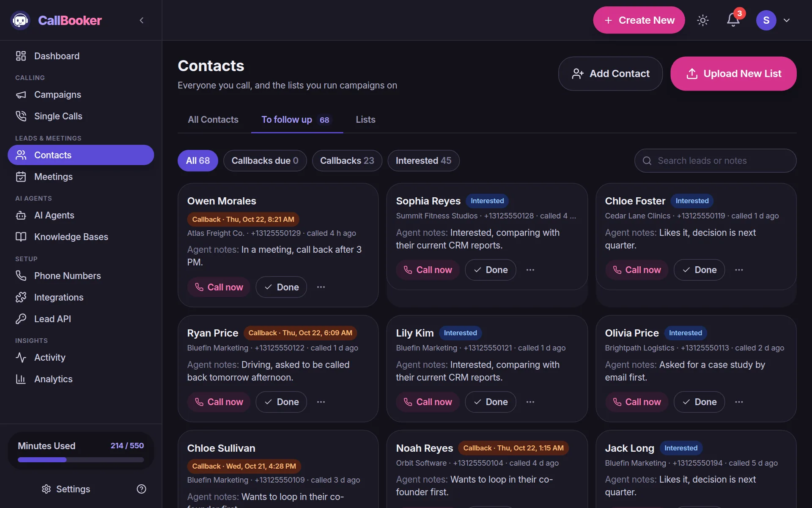This screenshot has height=508, width=812.
Task: Click the Add Contact button
Action: tap(610, 74)
